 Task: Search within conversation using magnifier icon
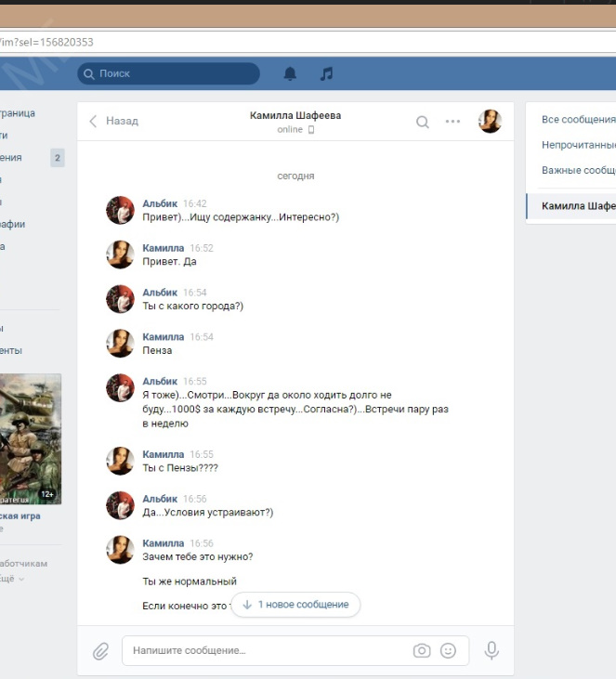click(x=423, y=122)
